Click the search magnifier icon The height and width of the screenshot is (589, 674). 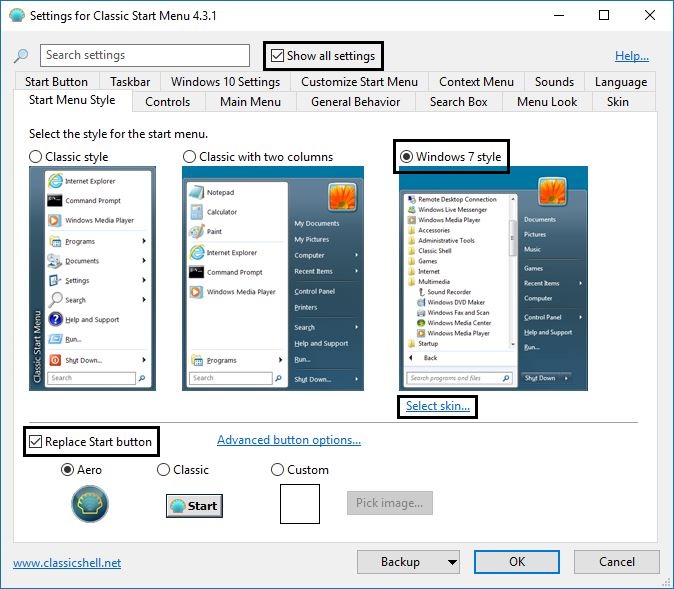(x=21, y=55)
